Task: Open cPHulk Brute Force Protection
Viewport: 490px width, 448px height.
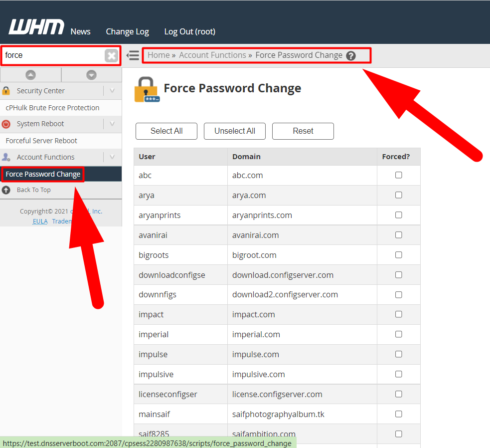Action: pos(52,108)
